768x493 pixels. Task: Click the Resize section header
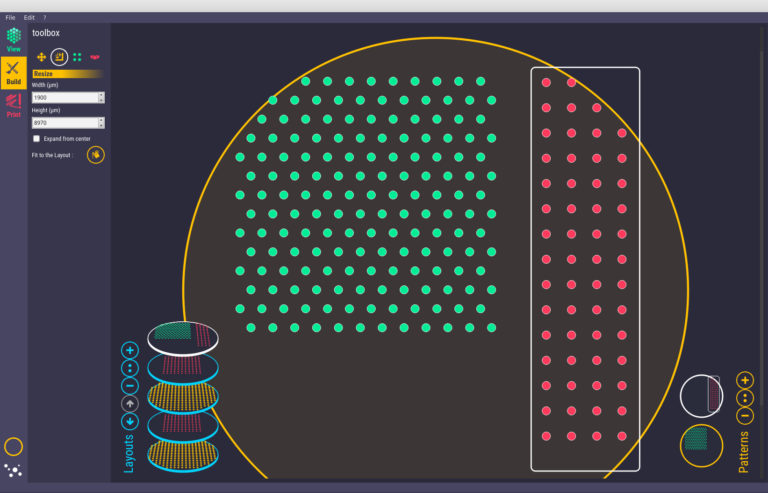pyautogui.click(x=68, y=74)
